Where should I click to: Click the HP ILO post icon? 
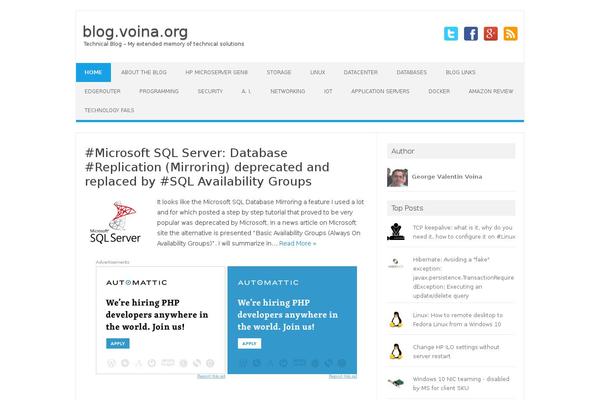396,351
